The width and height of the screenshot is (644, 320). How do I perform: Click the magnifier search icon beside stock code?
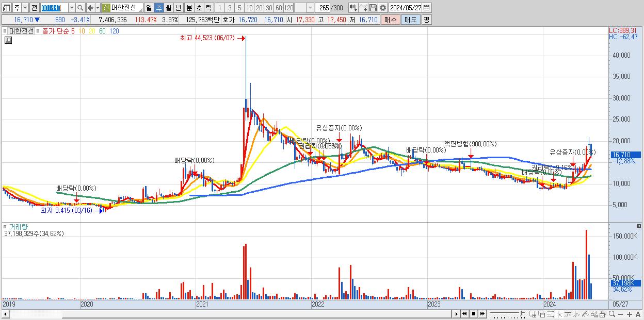pos(81,8)
